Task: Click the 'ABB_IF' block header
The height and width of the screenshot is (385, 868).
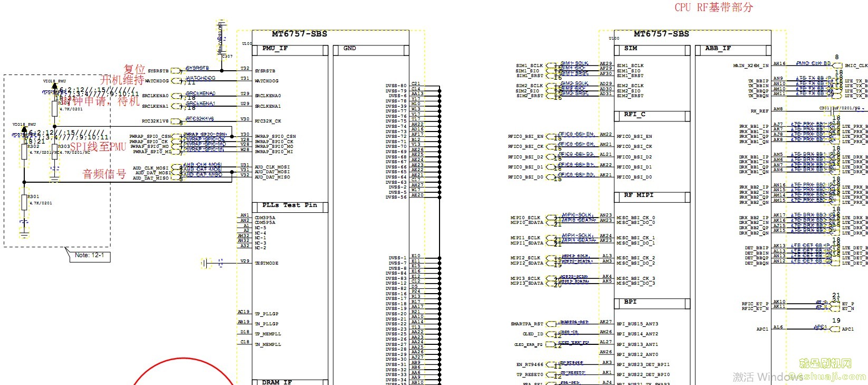Action: click(x=733, y=50)
